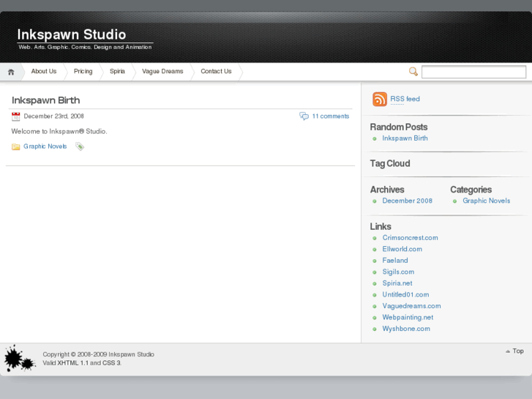Viewport: 532px width, 399px height.
Task: Jump to Top of page link
Action: click(x=518, y=351)
